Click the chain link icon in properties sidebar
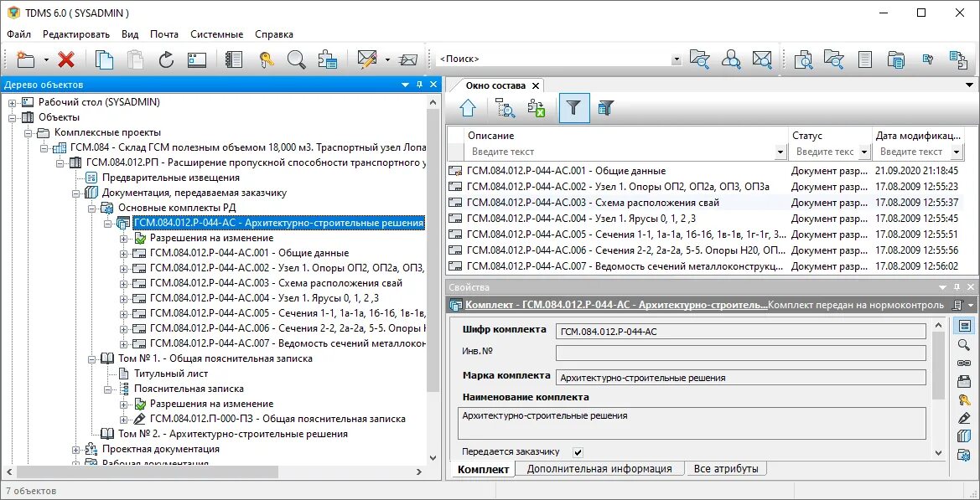This screenshot has width=980, height=500. (x=964, y=363)
